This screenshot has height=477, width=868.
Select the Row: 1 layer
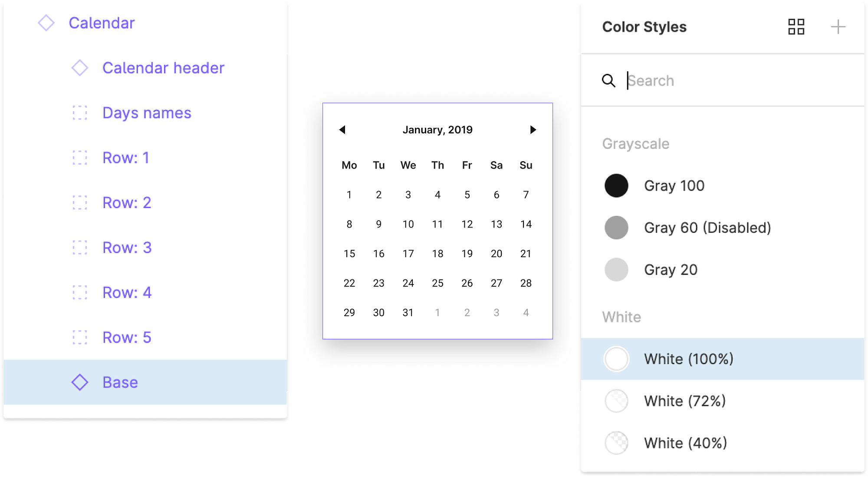145,158
